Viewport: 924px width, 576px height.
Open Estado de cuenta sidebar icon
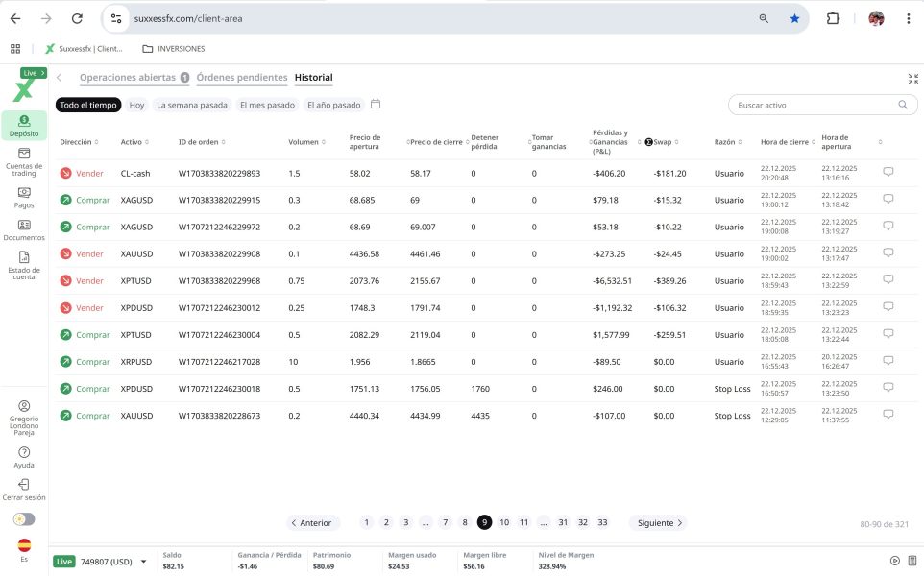[x=24, y=264]
